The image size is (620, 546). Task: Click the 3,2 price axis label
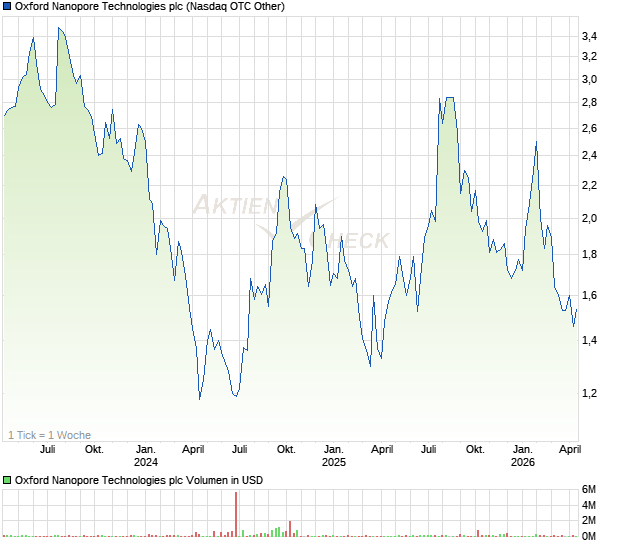[x=589, y=57]
